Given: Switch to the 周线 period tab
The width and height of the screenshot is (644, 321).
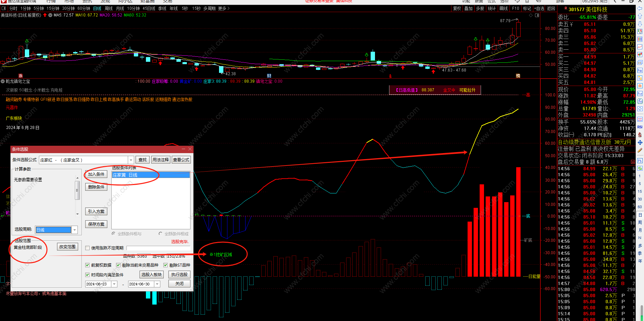Looking at the screenshot, I should [109, 8].
